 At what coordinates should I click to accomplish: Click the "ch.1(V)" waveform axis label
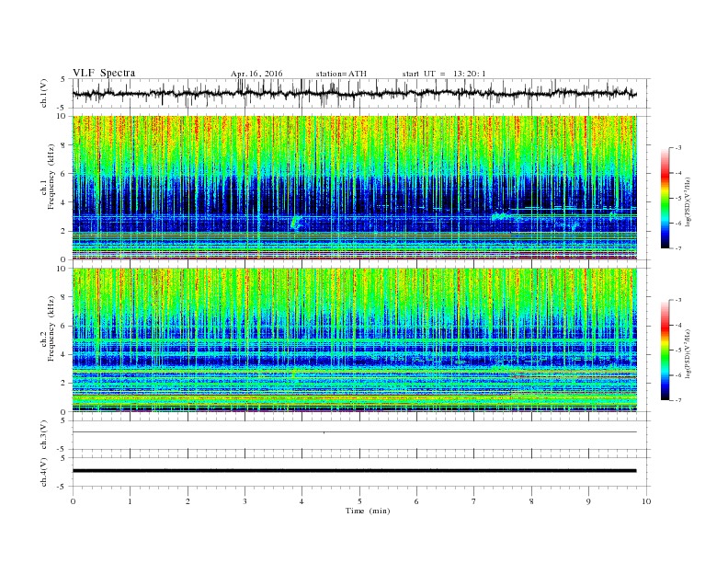[x=43, y=93]
